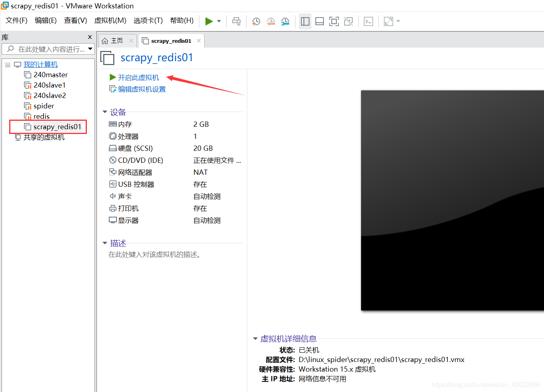Image resolution: width=544 pixels, height=392 pixels.
Task: Close the scrapy_redis01 tab
Action: click(199, 41)
